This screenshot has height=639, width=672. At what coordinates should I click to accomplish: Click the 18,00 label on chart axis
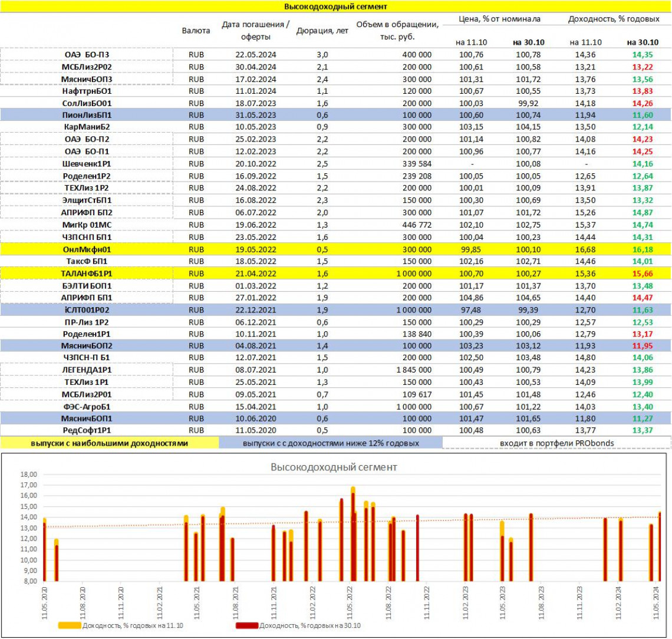(29, 474)
